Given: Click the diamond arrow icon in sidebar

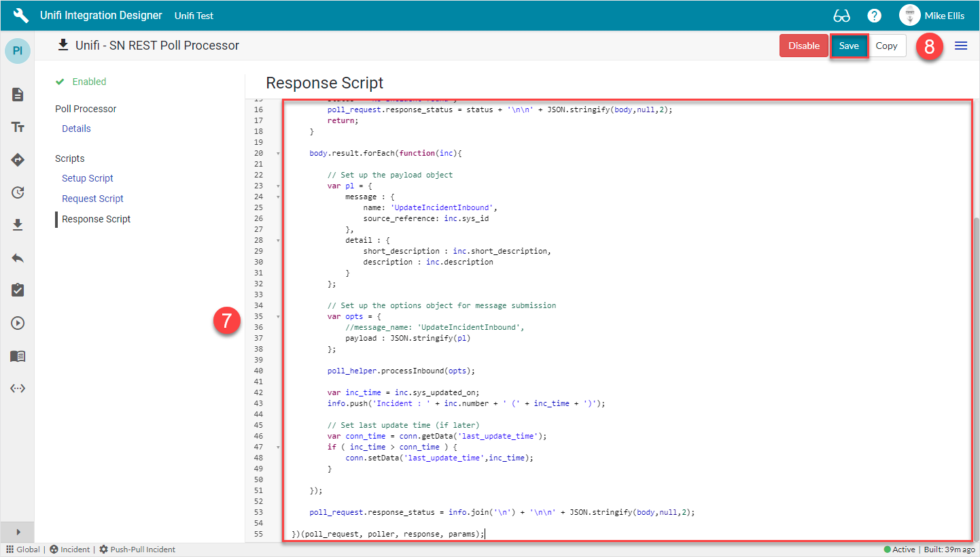Looking at the screenshot, I should click(x=18, y=160).
